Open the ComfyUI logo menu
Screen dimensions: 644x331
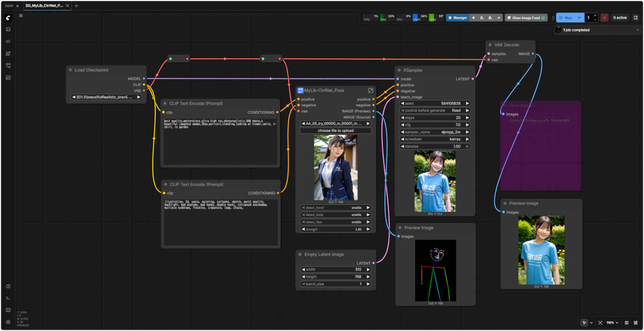8,18
